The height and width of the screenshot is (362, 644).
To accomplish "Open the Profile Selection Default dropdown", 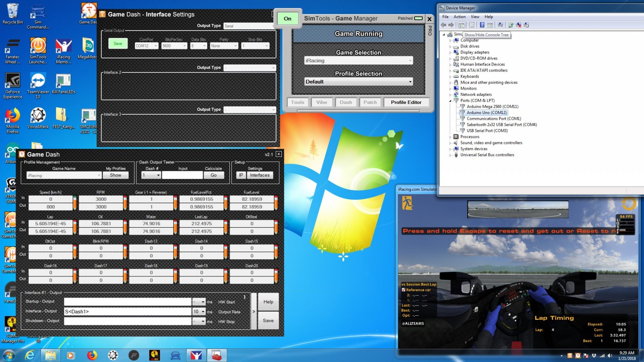I will (358, 82).
